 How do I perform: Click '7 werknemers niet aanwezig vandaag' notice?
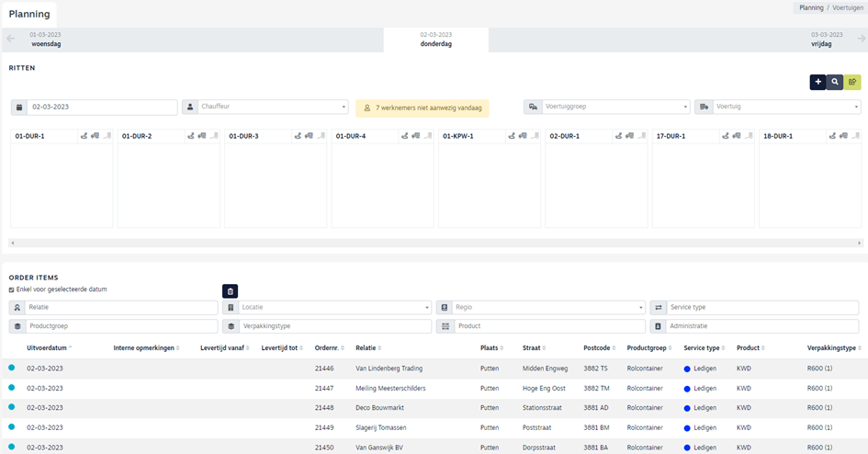click(422, 108)
